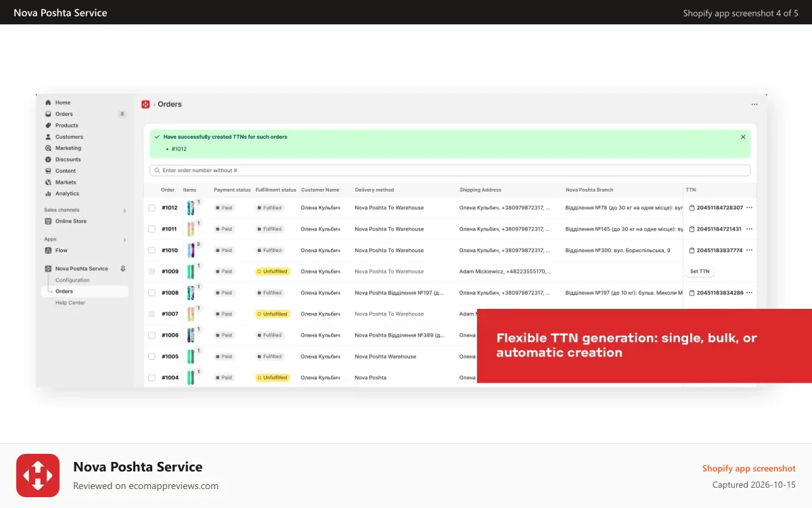Open Configuration under Nova Poshta Service
This screenshot has width=812, height=508.
coord(72,280)
